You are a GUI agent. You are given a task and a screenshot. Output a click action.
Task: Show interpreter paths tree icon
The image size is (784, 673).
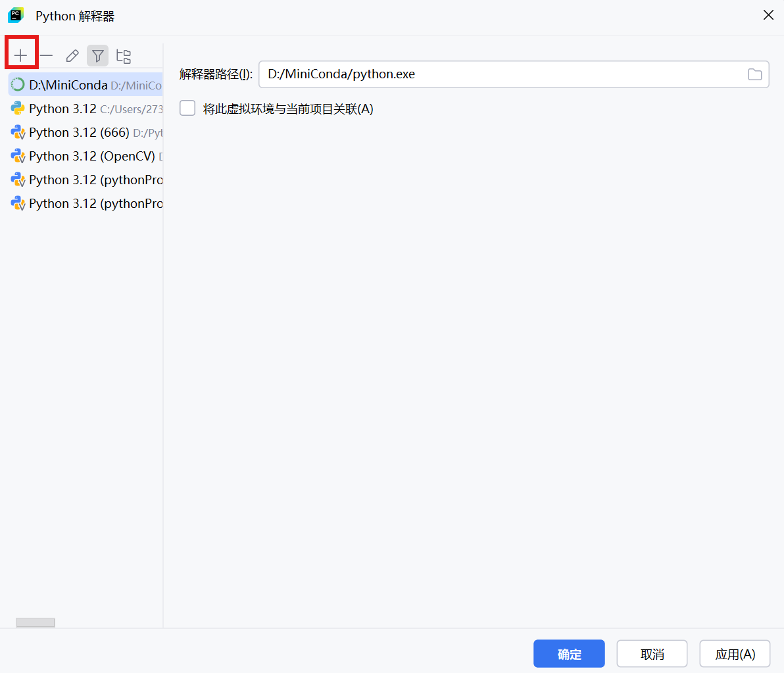pos(123,56)
